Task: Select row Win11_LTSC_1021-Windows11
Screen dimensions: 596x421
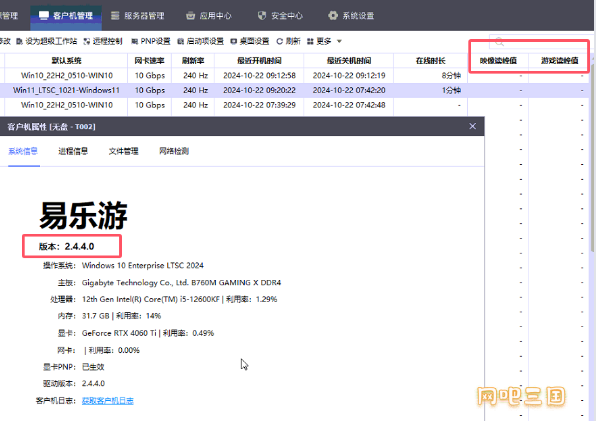Action: point(295,90)
